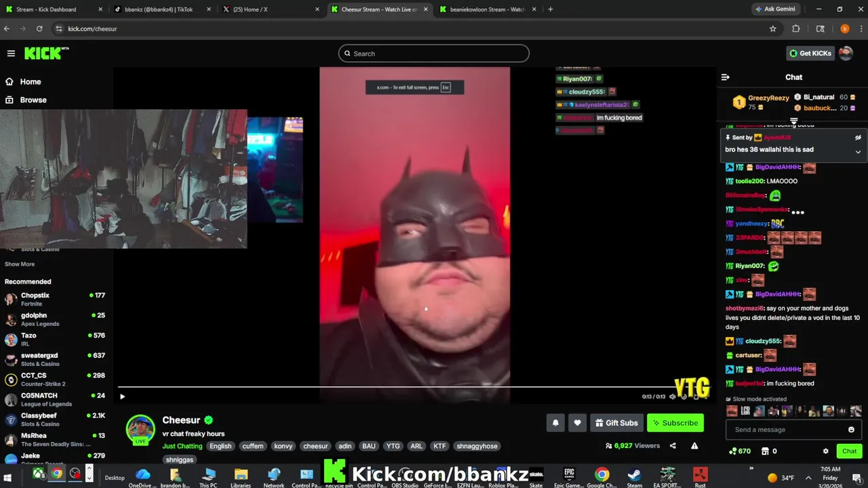Switch to Stream - Kick Dashboard tab
The image size is (868, 488).
[54, 9]
